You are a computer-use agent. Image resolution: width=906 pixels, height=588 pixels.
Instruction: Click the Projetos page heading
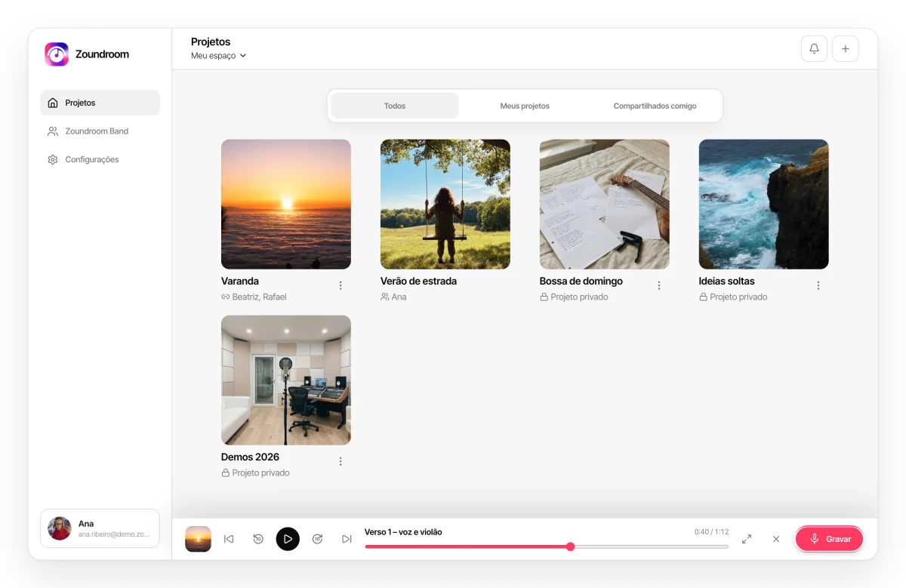[211, 42]
